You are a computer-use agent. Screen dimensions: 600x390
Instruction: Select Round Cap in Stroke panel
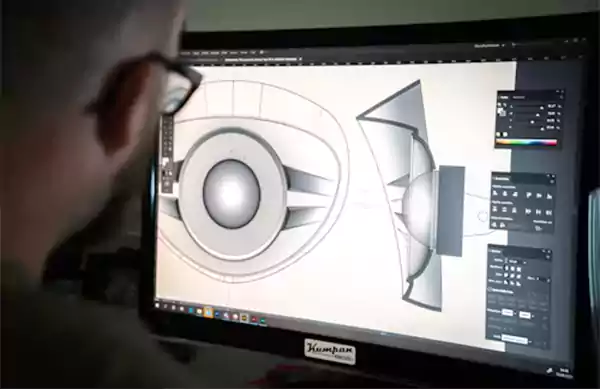click(513, 269)
